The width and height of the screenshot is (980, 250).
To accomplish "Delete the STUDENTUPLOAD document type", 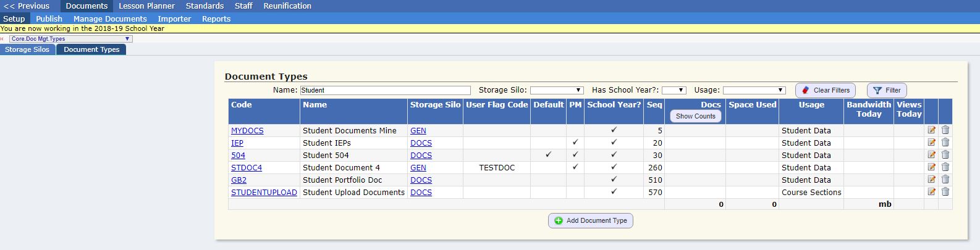I will 945,192.
